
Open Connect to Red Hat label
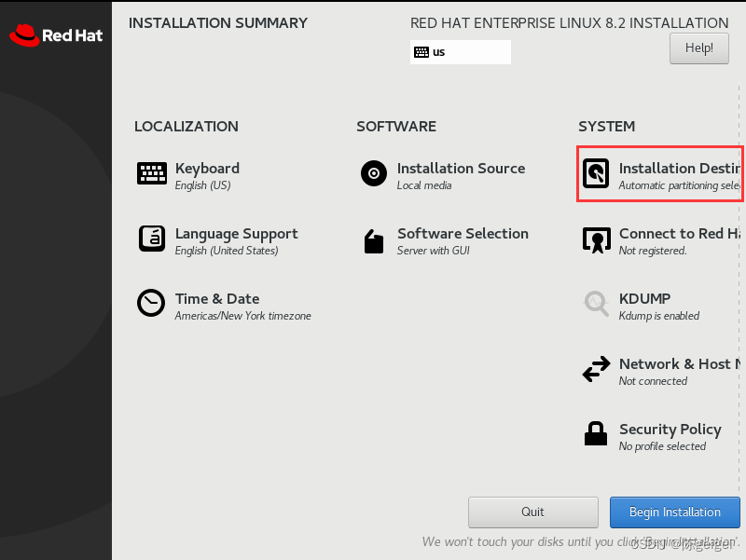tap(680, 234)
